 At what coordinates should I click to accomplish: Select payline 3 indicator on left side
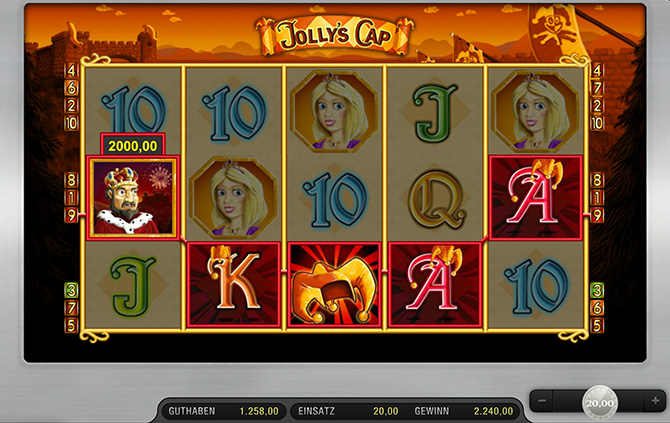pyautogui.click(x=71, y=291)
